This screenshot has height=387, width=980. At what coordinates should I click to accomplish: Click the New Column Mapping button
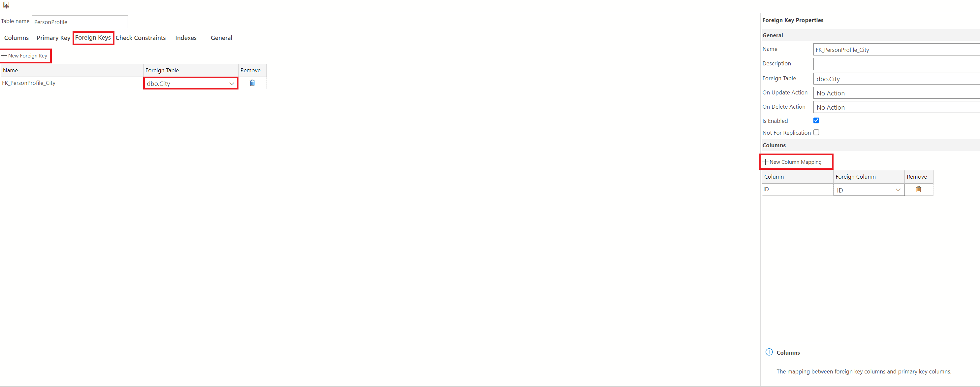[794, 161]
